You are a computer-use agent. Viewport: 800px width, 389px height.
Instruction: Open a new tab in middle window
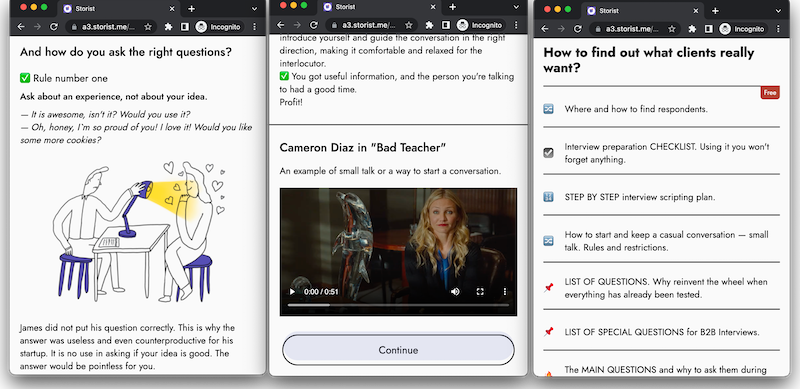(453, 7)
